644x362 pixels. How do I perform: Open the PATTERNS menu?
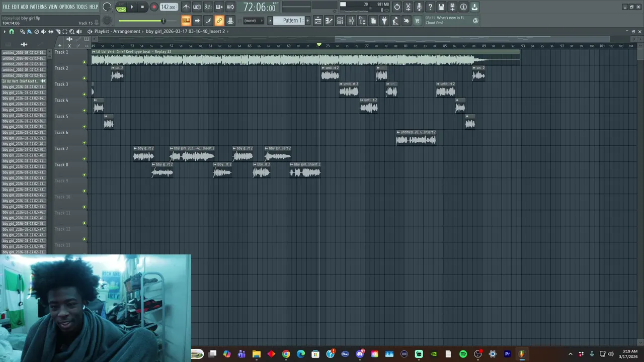[x=38, y=7]
